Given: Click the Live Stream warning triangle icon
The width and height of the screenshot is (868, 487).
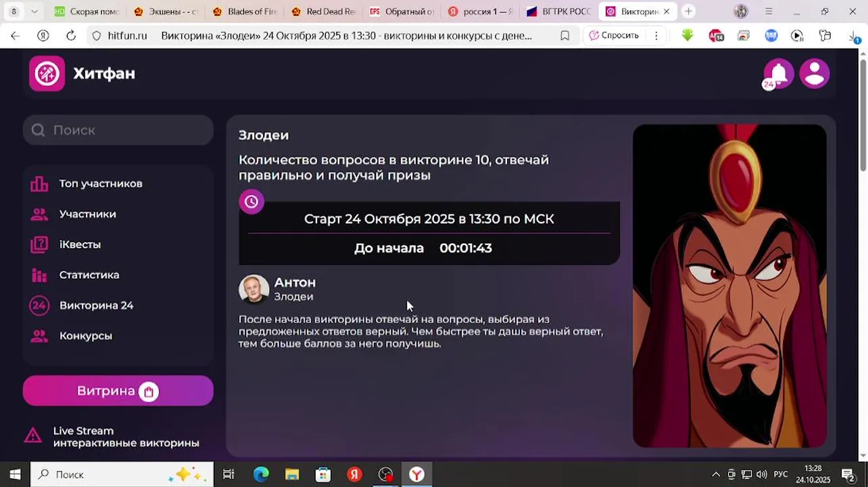Looking at the screenshot, I should 33,436.
